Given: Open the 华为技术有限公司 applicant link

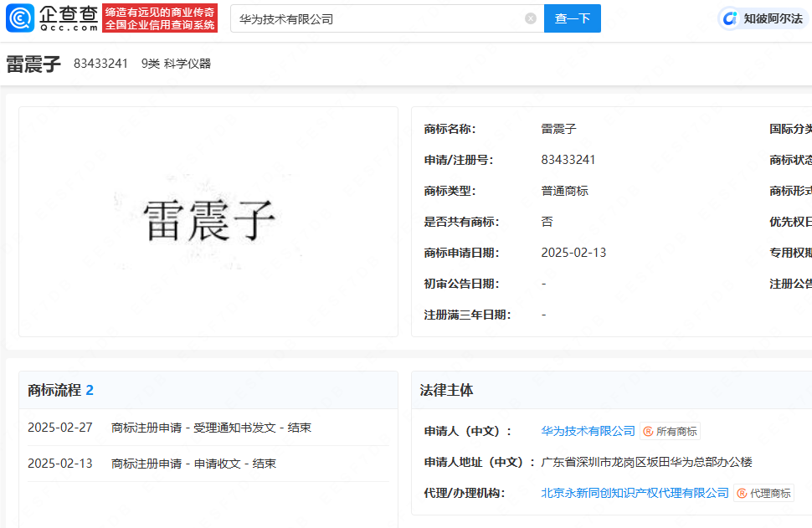Looking at the screenshot, I should [x=588, y=431].
